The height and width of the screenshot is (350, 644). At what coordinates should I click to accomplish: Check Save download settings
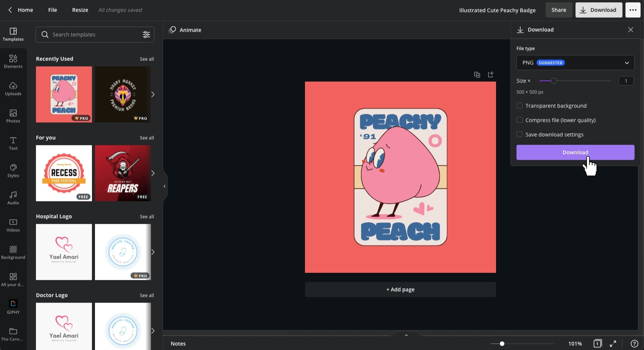(520, 134)
